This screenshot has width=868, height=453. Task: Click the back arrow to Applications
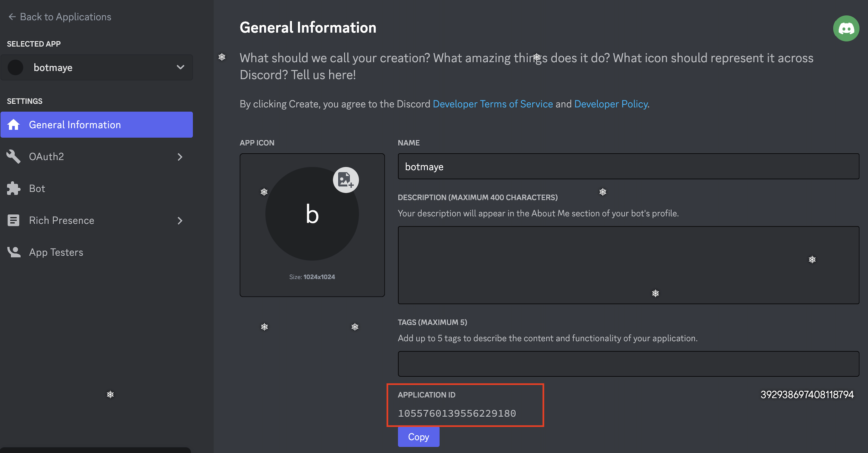coord(12,17)
